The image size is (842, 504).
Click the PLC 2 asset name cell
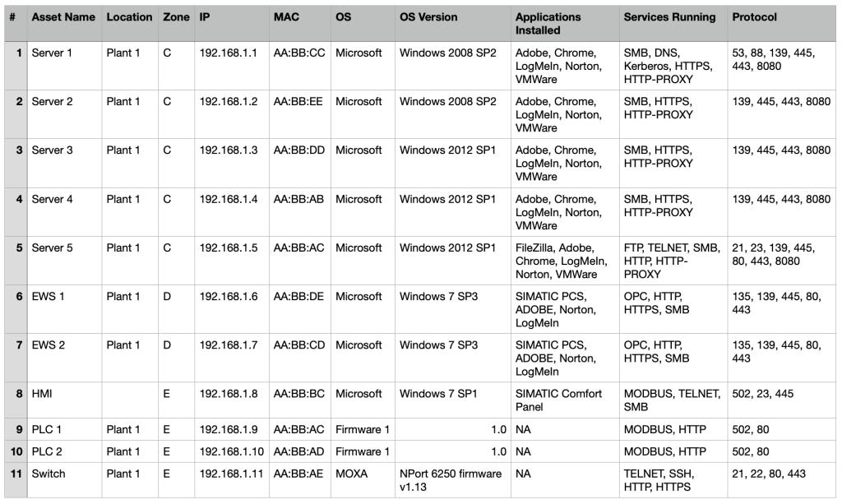tap(49, 451)
